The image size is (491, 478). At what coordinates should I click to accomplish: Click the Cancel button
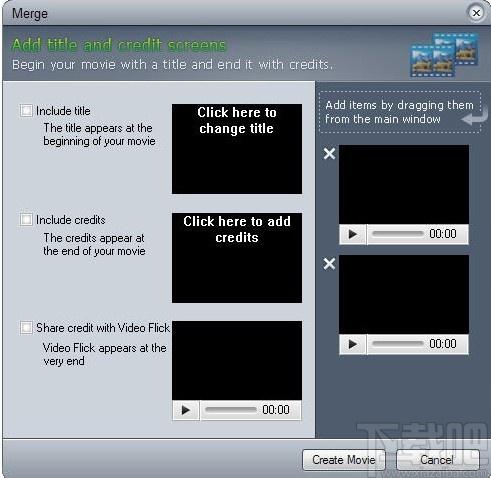click(438, 460)
